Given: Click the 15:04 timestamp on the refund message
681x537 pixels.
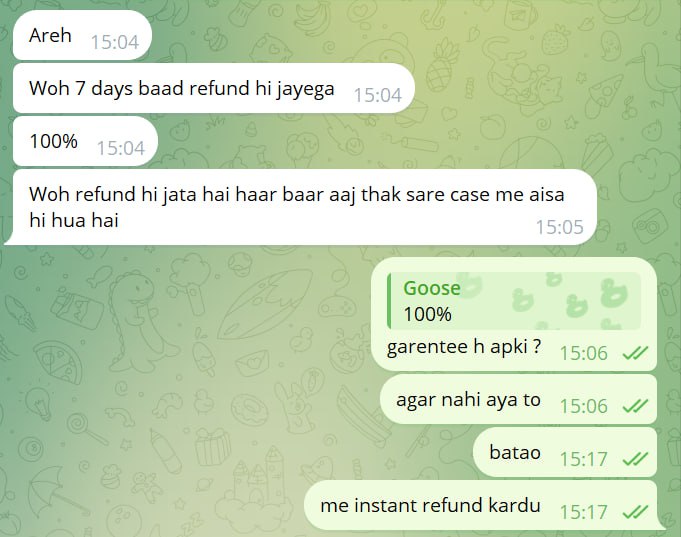Looking at the screenshot, I should 378,96.
